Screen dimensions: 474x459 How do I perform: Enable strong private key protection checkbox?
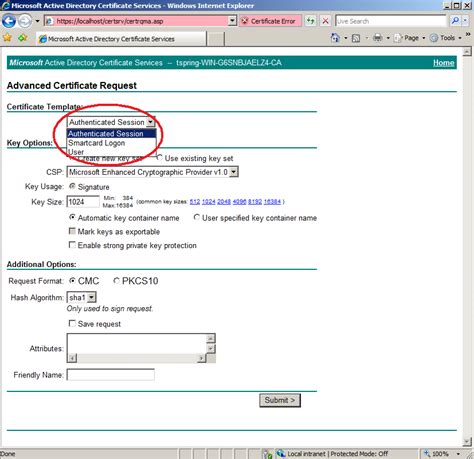point(72,245)
